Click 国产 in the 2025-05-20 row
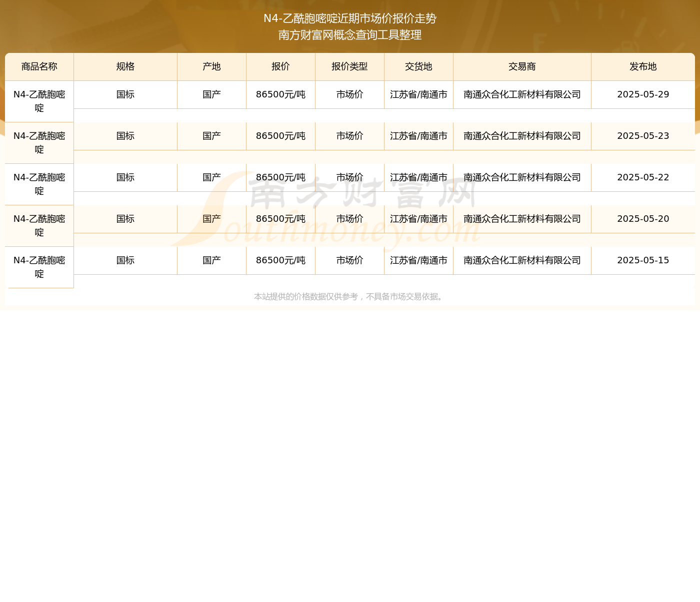 [x=212, y=219]
